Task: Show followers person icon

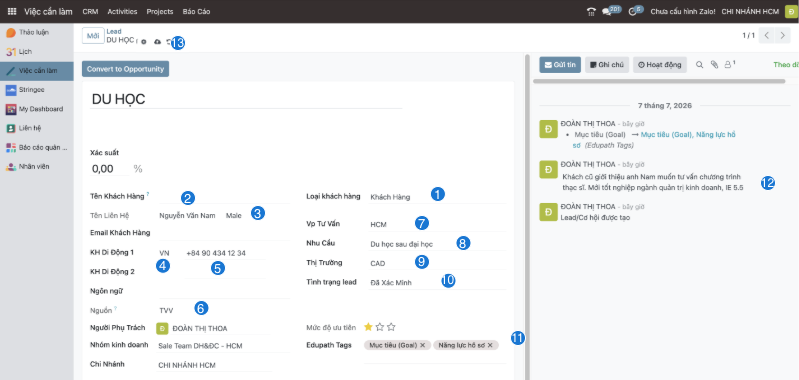Action: coord(729,65)
